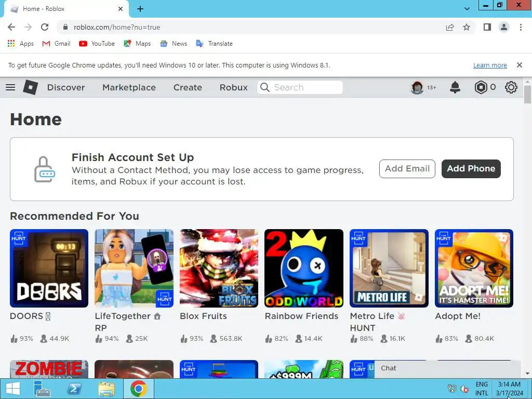
Task: Open the Robux tab
Action: (233, 87)
